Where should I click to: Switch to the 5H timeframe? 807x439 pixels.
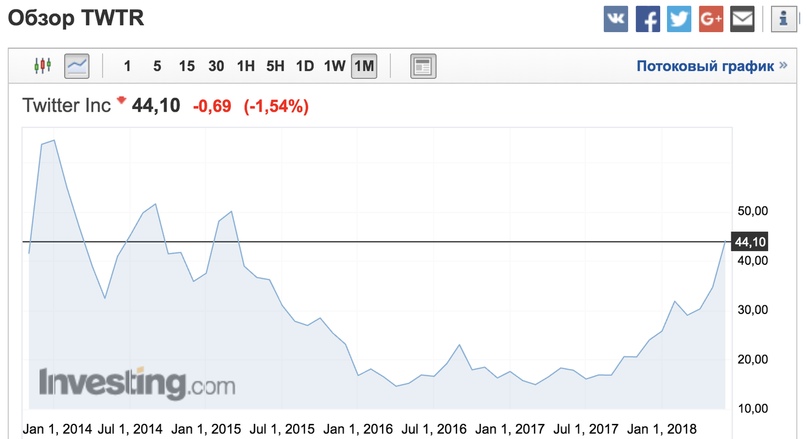tap(275, 66)
